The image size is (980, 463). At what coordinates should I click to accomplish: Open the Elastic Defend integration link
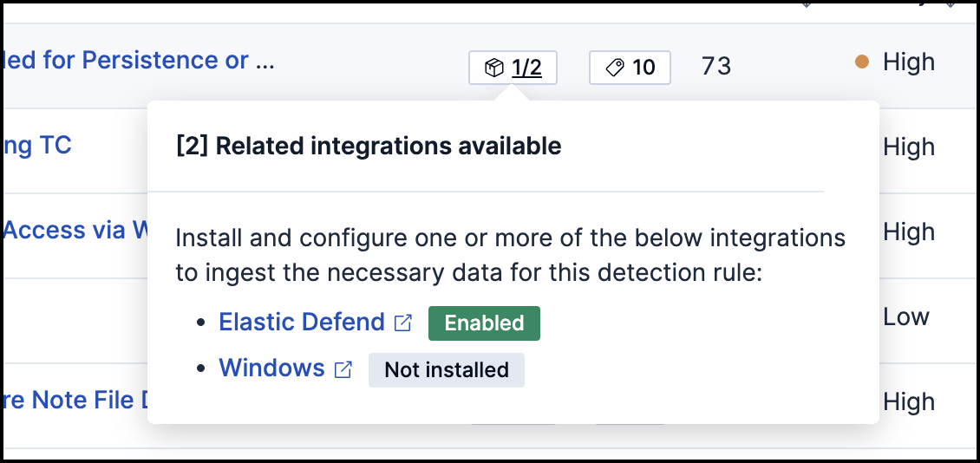302,322
